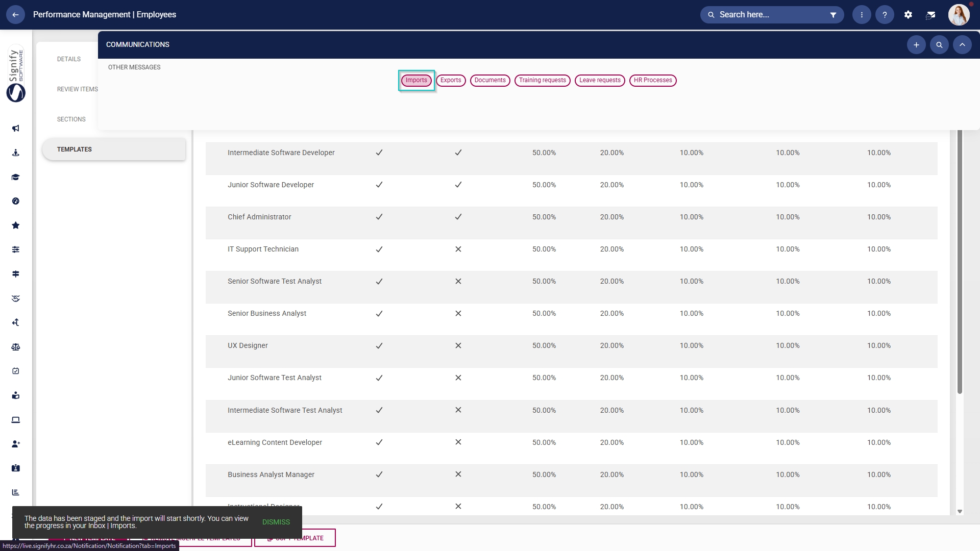
Task: Select the Leave requests filter
Action: [600, 80]
